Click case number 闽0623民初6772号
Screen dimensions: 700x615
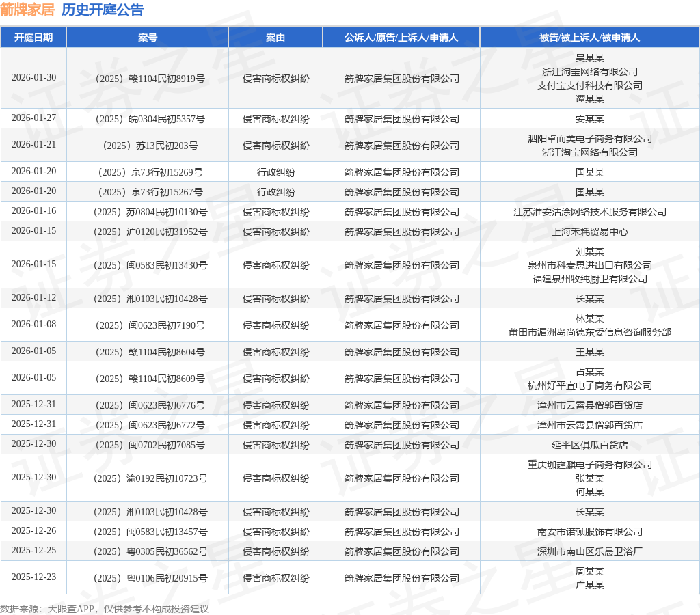coord(150,425)
